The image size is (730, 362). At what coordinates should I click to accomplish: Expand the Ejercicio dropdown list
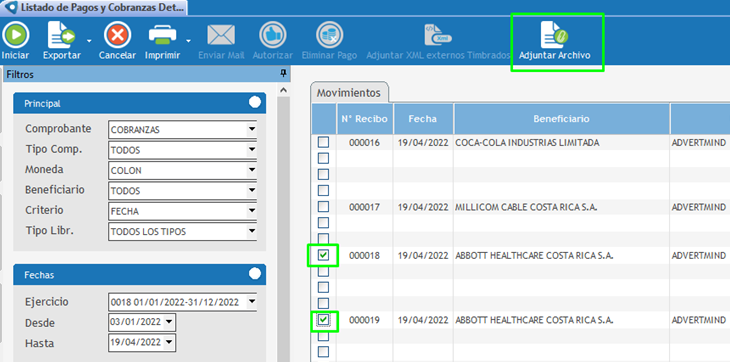click(252, 302)
